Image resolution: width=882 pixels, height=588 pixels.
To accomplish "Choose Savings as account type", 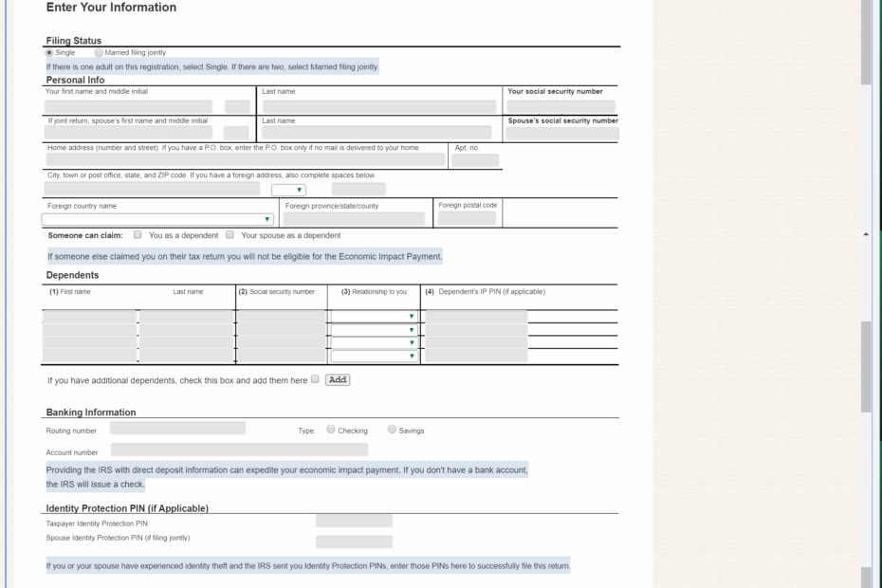I will [391, 430].
